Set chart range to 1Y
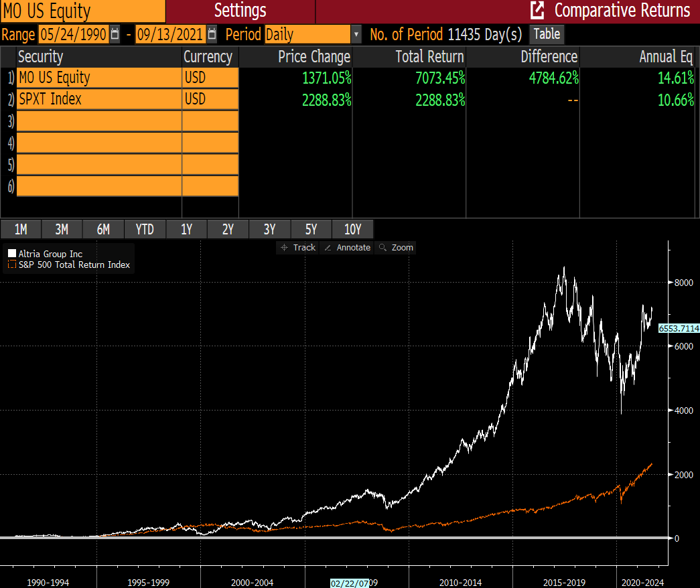700x588 pixels. [x=186, y=229]
